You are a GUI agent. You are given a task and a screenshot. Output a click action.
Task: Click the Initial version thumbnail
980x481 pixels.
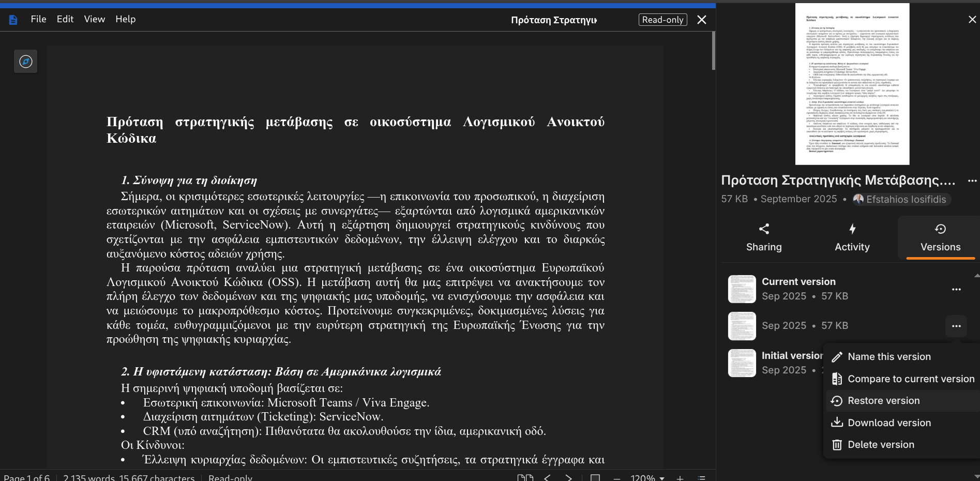click(742, 363)
